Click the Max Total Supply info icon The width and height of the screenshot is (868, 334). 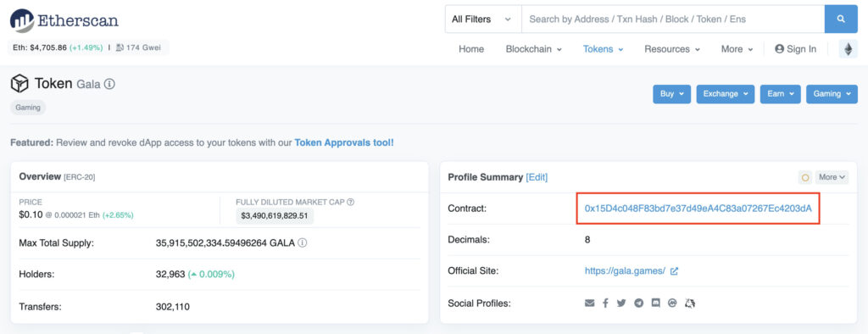[x=303, y=242]
